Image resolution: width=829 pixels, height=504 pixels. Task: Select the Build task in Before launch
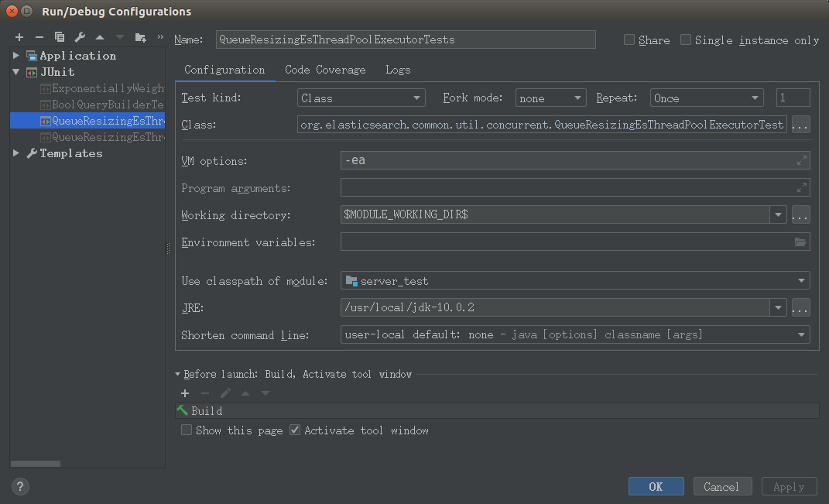point(497,410)
